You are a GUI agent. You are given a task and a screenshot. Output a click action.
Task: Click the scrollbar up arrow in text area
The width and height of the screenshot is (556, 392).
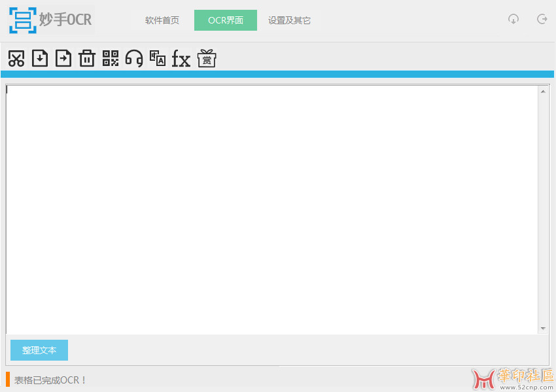(x=543, y=91)
